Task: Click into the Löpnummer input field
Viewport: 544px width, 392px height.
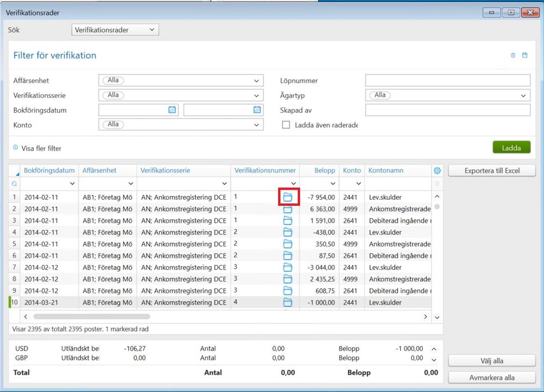Action: (x=448, y=81)
